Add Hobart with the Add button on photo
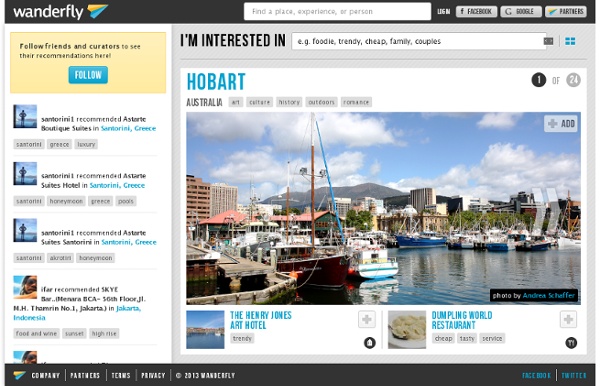The height and width of the screenshot is (386, 600). pos(561,124)
